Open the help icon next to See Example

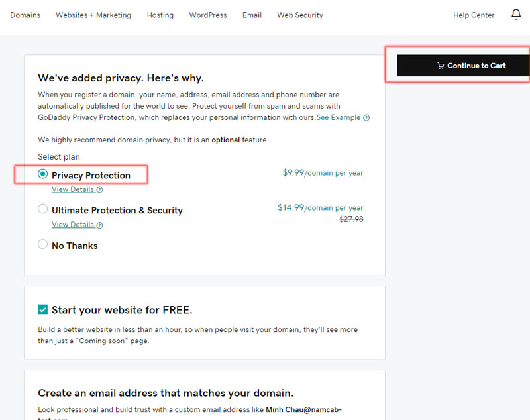tap(367, 117)
